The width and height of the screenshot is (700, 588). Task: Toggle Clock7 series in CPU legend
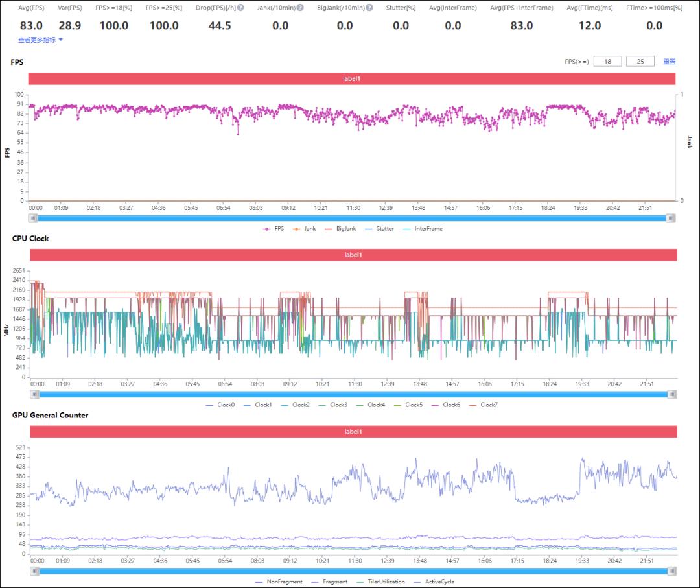[484, 405]
